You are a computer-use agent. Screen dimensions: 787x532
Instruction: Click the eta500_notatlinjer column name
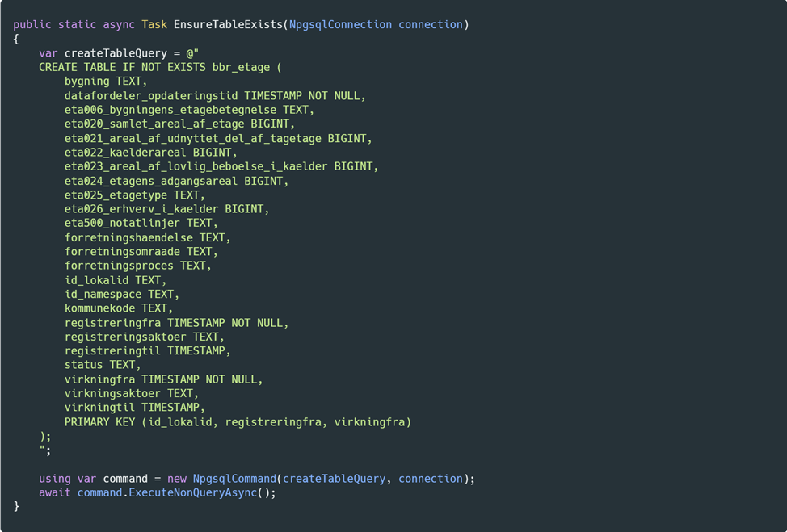(x=122, y=224)
